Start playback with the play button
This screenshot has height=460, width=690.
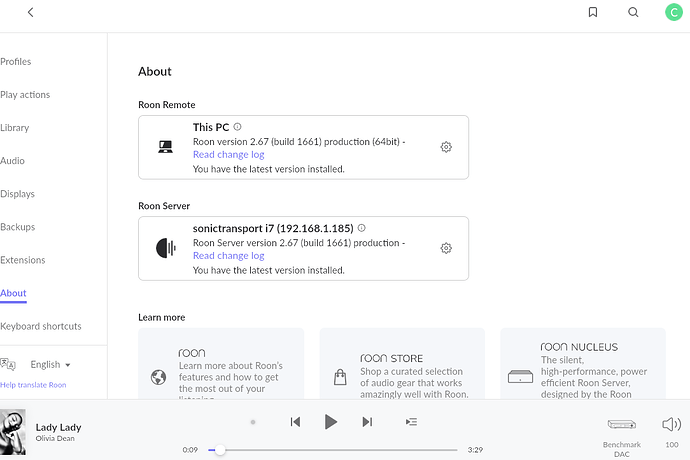tap(330, 422)
